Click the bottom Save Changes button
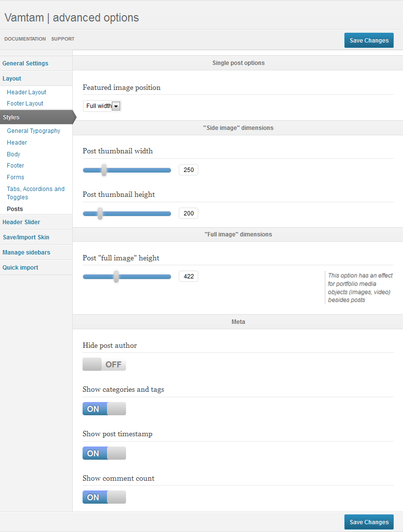Screen dimensions: 403x532 click(x=369, y=522)
